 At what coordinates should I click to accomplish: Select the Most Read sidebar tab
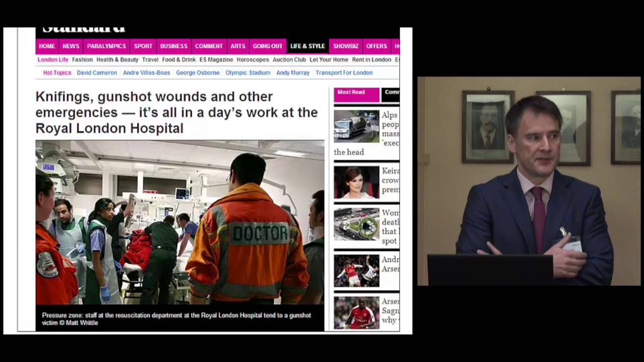point(356,95)
